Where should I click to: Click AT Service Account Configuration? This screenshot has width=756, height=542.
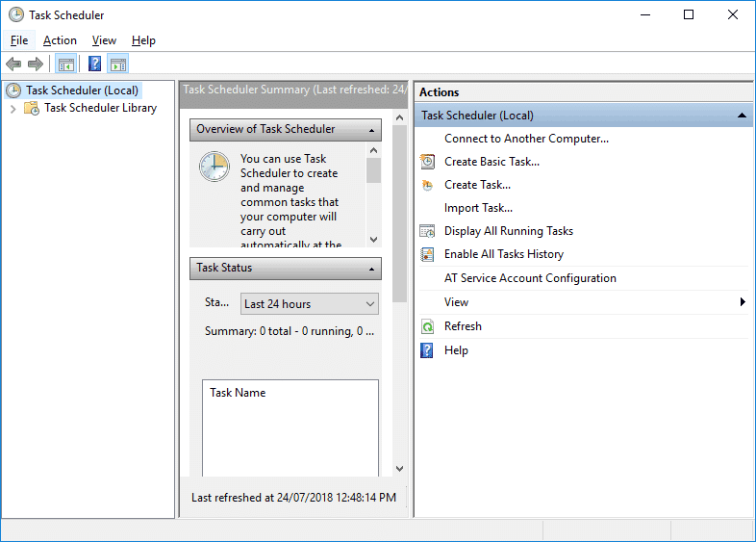coord(530,278)
